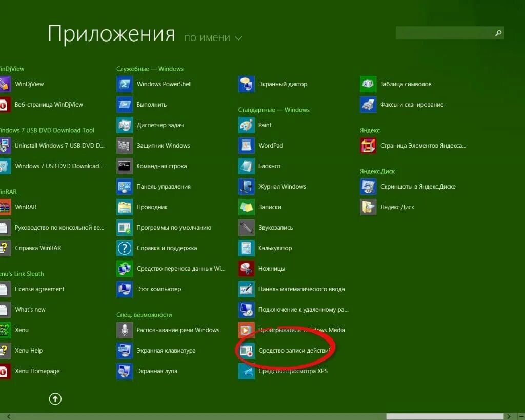Viewport: 525px width, 420px height.
Task: Launch Командная строка icon
Action: coord(125,166)
